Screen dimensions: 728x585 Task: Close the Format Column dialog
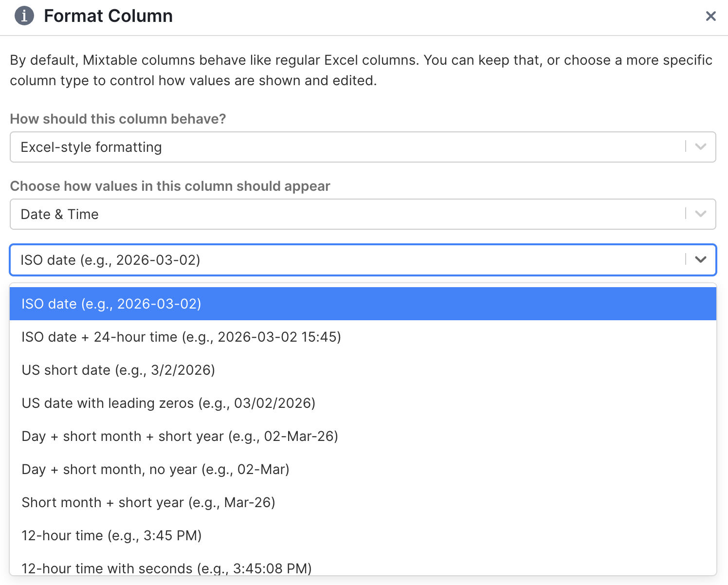tap(711, 16)
